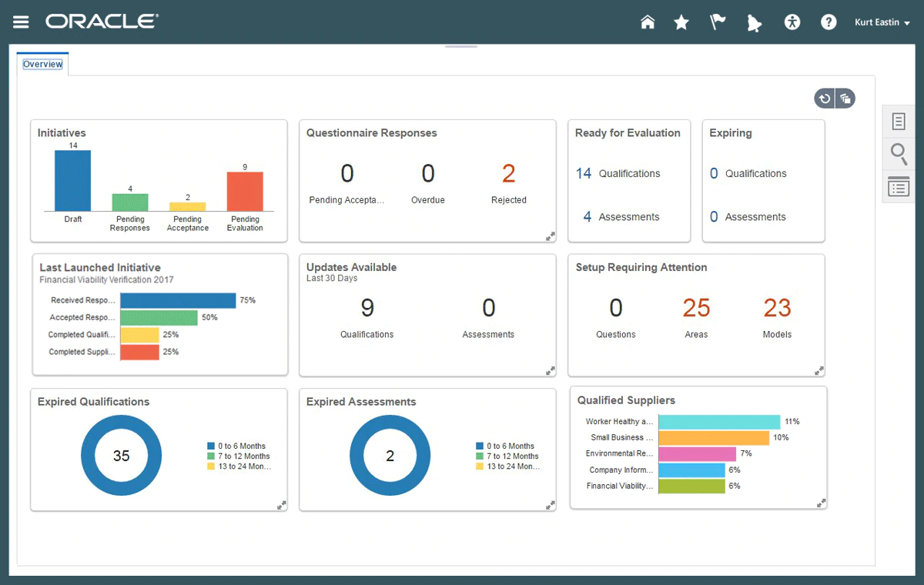The width and height of the screenshot is (924, 585).
Task: Open the Favorites star icon
Action: coord(681,22)
